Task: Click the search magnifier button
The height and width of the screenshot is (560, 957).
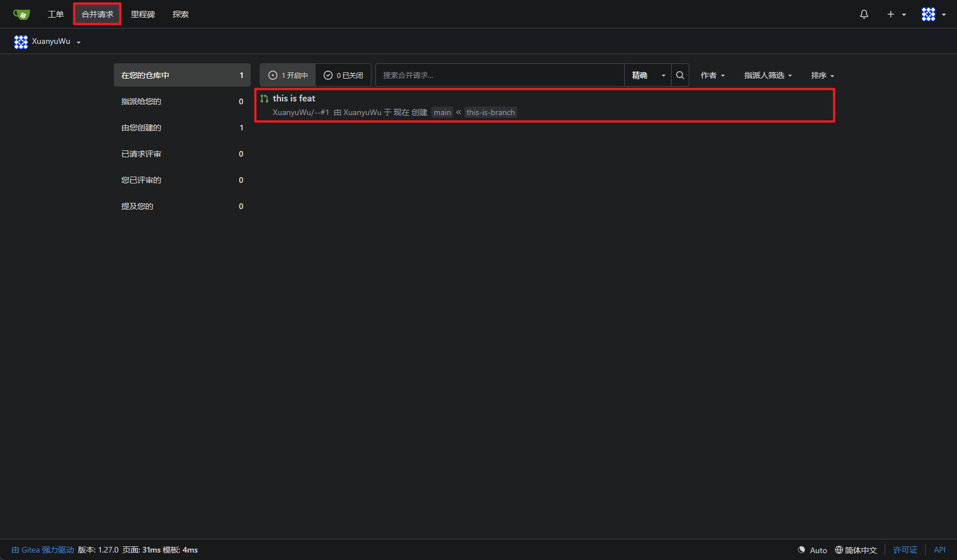Action: pyautogui.click(x=680, y=75)
